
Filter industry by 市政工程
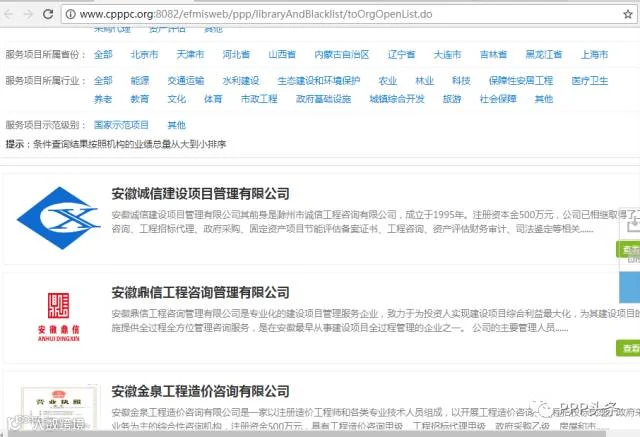259,99
